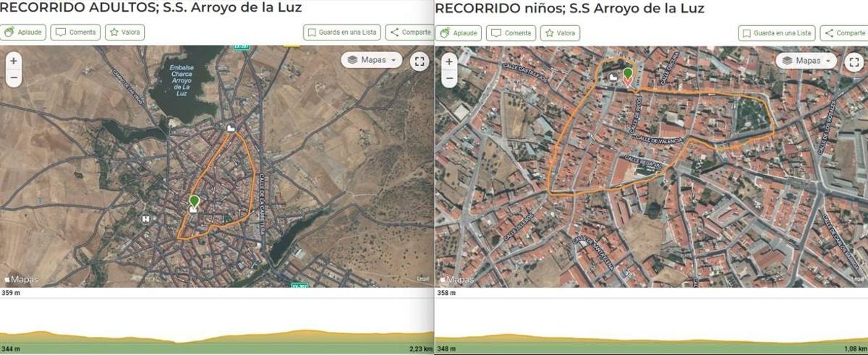Open Mapas layer dropdown on ADULTOS map

click(372, 60)
